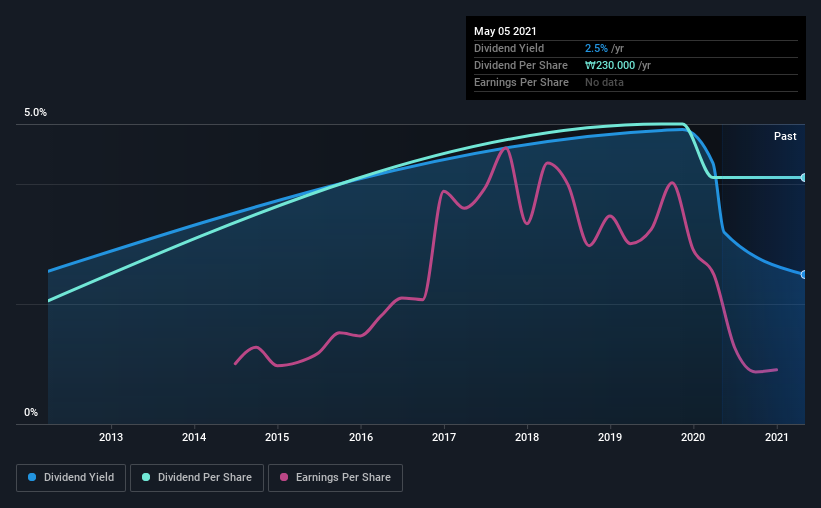Click the 0% y-axis label

[31, 413]
